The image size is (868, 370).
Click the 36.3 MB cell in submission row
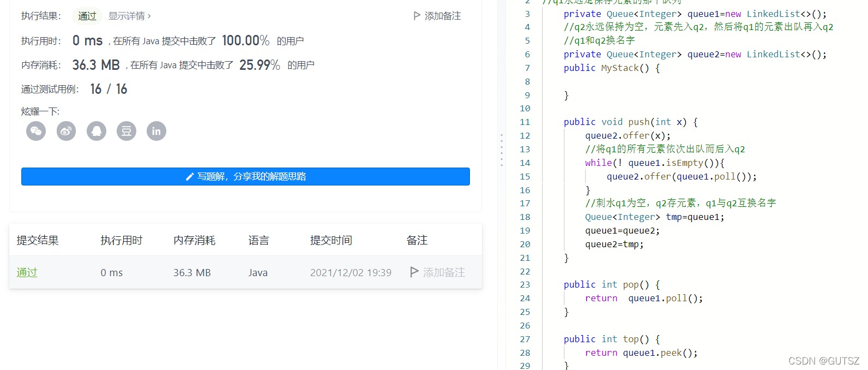(192, 272)
